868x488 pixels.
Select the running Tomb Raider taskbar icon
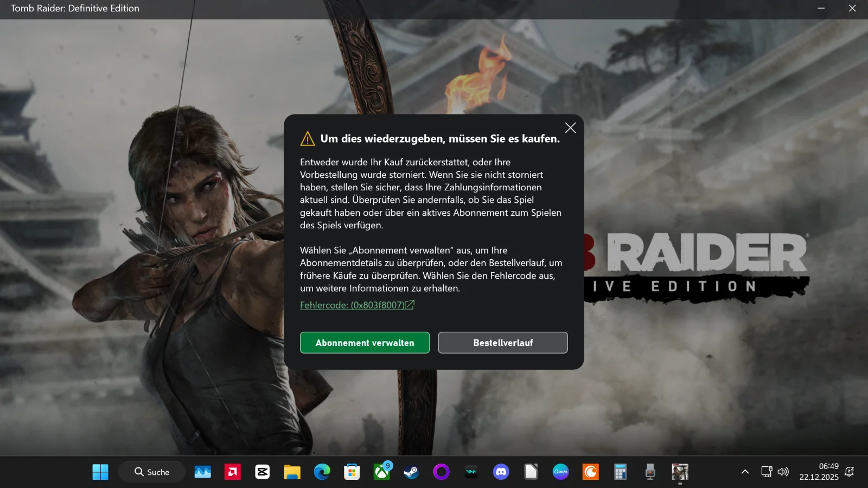(x=680, y=472)
